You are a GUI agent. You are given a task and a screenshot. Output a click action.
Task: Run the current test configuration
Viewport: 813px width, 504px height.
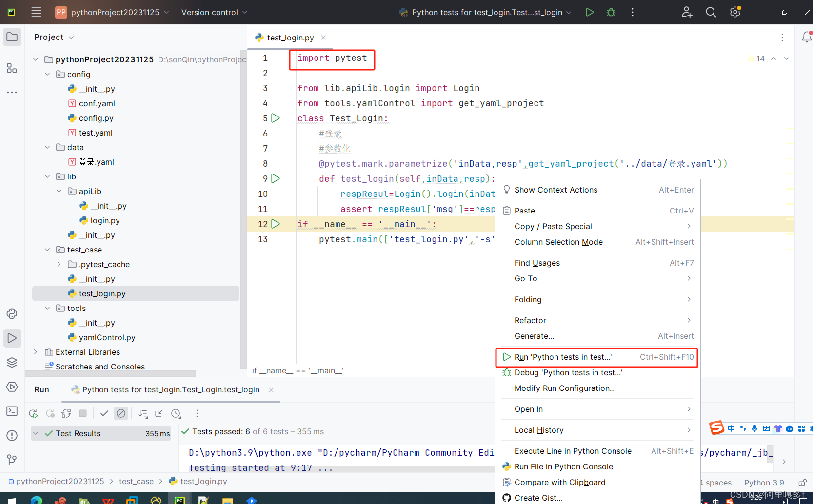590,12
